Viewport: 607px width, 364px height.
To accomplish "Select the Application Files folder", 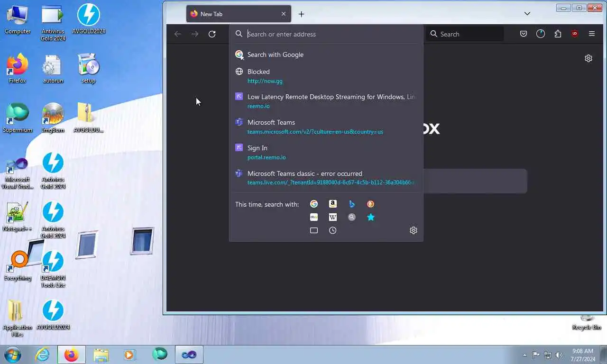I will pyautogui.click(x=18, y=318).
